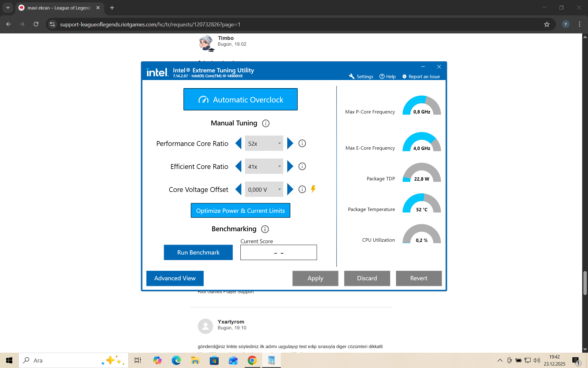
Task: Show info for Core Voltage Offset
Action: point(302,190)
